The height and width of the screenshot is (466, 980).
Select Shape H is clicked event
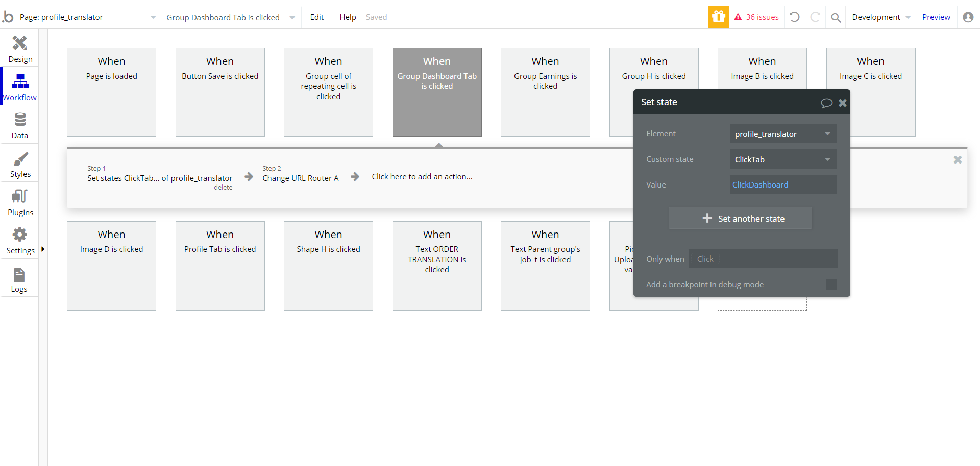click(328, 266)
